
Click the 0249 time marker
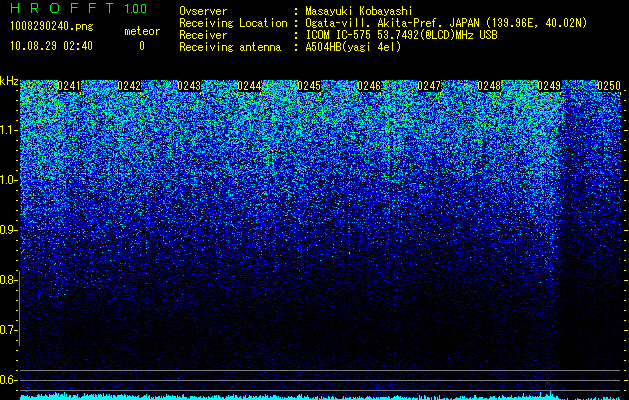[x=549, y=86]
